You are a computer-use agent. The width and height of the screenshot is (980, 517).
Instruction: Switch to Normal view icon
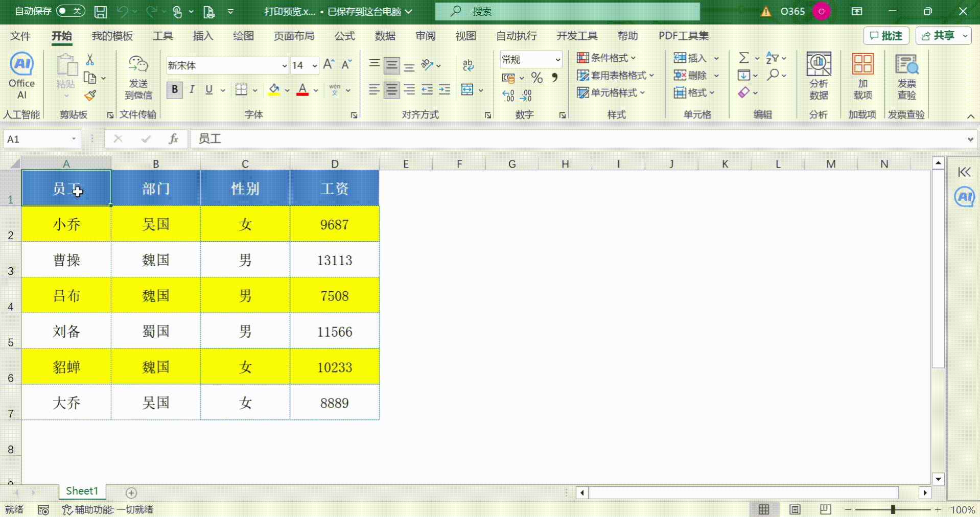point(764,509)
